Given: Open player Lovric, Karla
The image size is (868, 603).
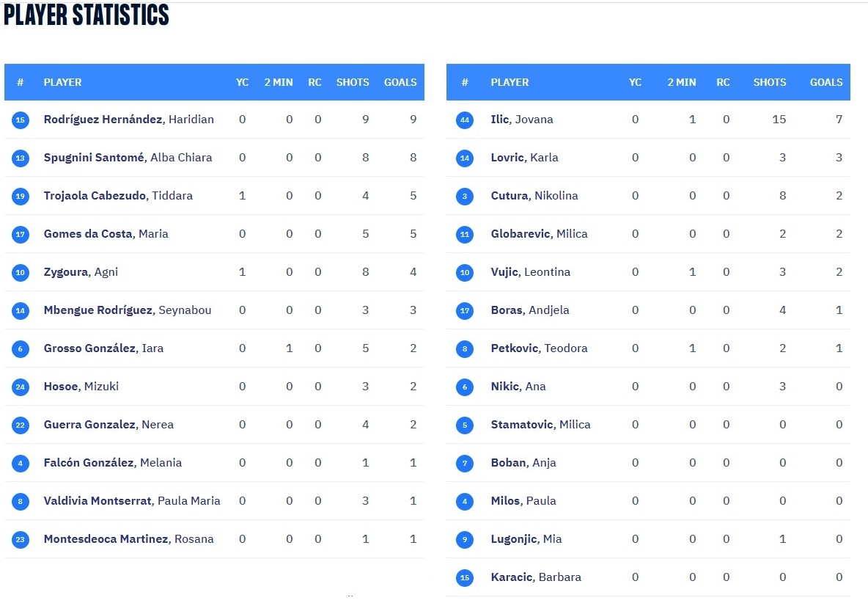Looking at the screenshot, I should click(x=524, y=157).
